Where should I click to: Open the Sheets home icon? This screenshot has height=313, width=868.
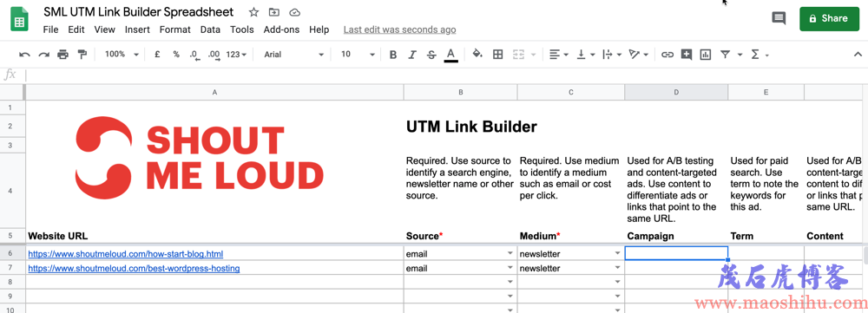click(19, 19)
